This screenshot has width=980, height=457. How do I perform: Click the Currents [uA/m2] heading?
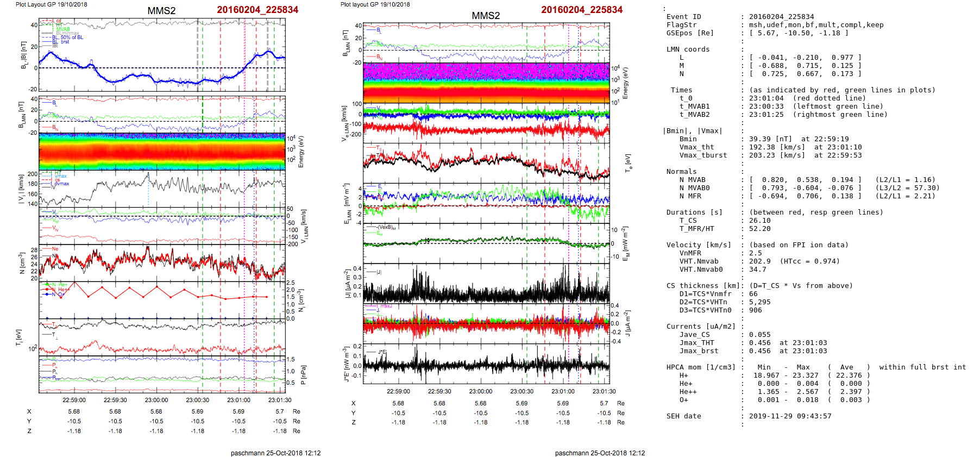701,327
